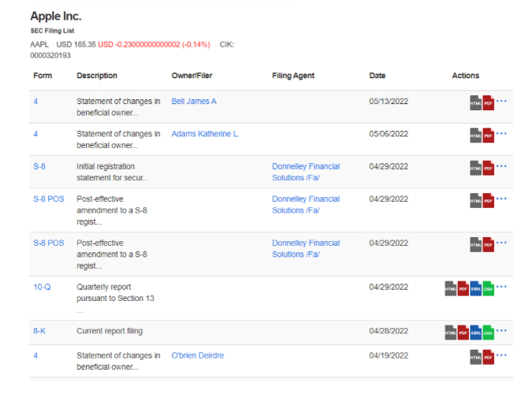The height and width of the screenshot is (394, 532).
Task: Open XBRL file for the 10-Q report
Action: pyautogui.click(x=475, y=288)
